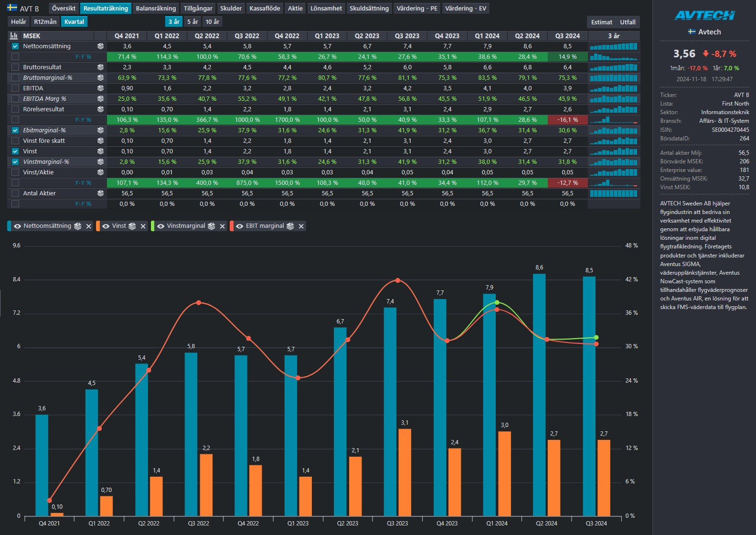Switch to the Kassaflöde tab
Screen dimensions: 756x535
[x=265, y=8]
